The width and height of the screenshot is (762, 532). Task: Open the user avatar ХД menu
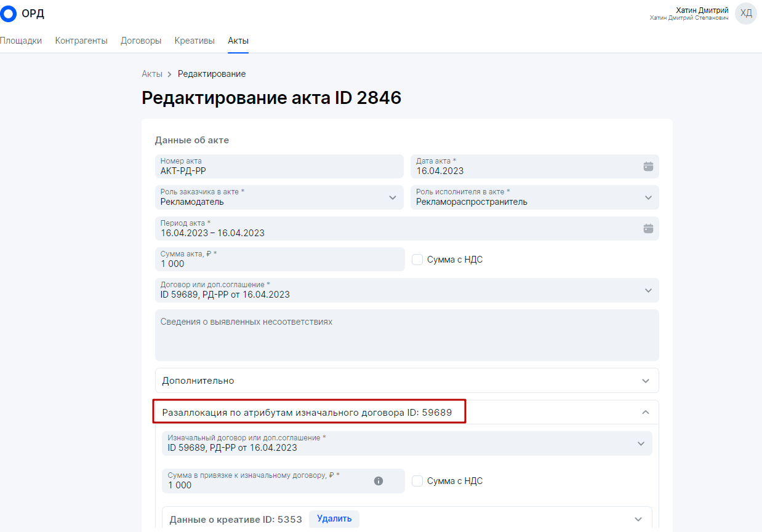(x=745, y=14)
